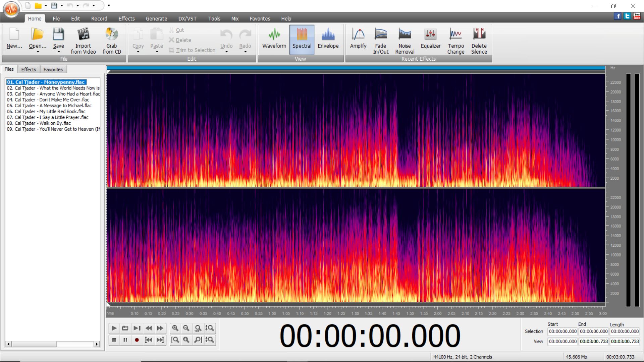Select 05. A Message to Michael.flac

point(49,106)
